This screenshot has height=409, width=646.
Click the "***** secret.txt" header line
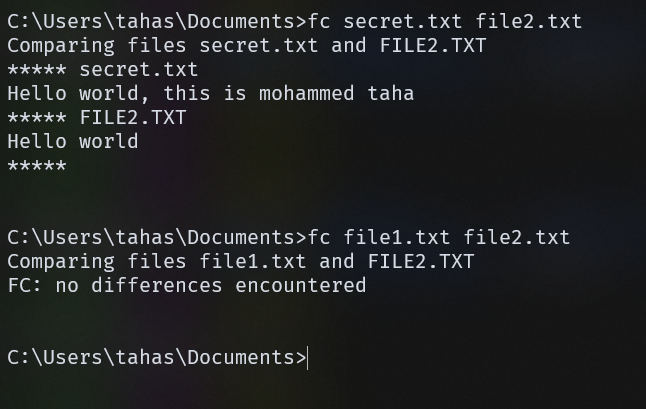click(x=103, y=69)
